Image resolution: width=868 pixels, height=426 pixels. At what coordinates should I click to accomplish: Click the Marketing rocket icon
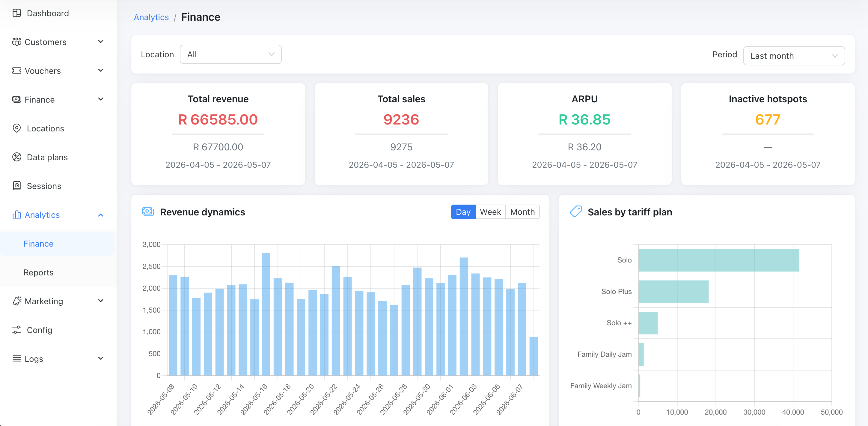pyautogui.click(x=16, y=301)
